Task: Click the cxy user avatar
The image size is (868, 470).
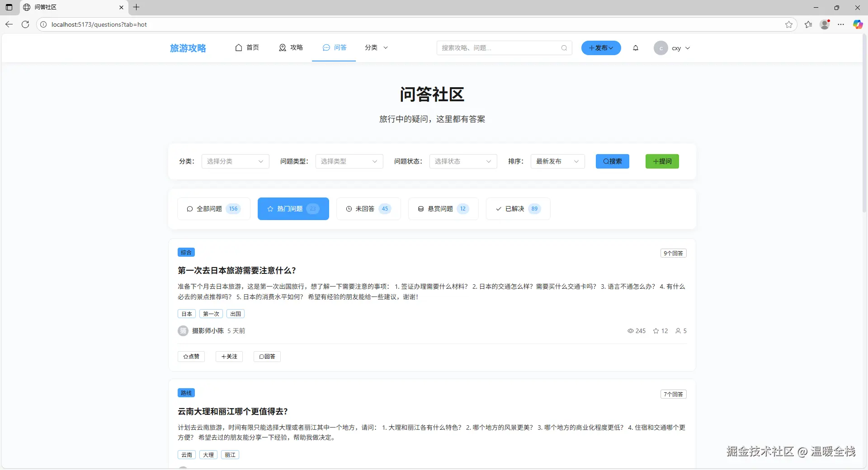Action: point(660,48)
